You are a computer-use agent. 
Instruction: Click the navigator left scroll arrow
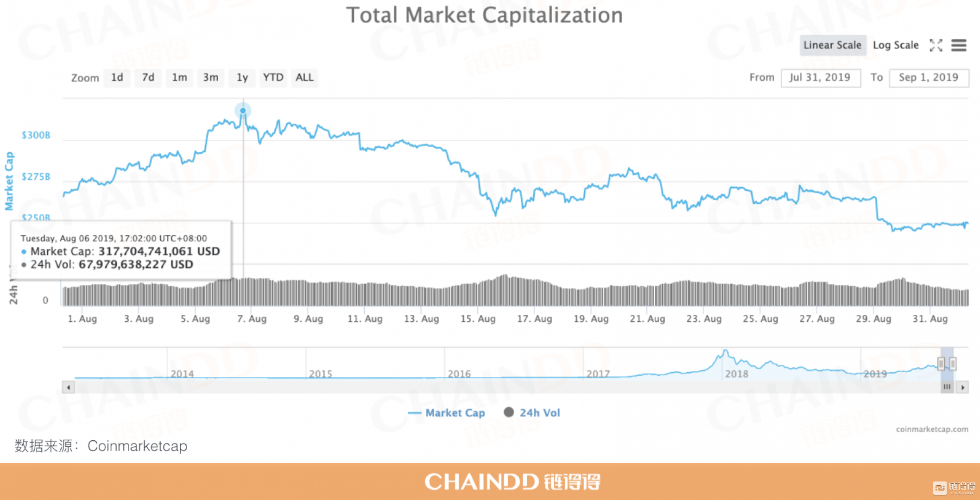pos(69,387)
